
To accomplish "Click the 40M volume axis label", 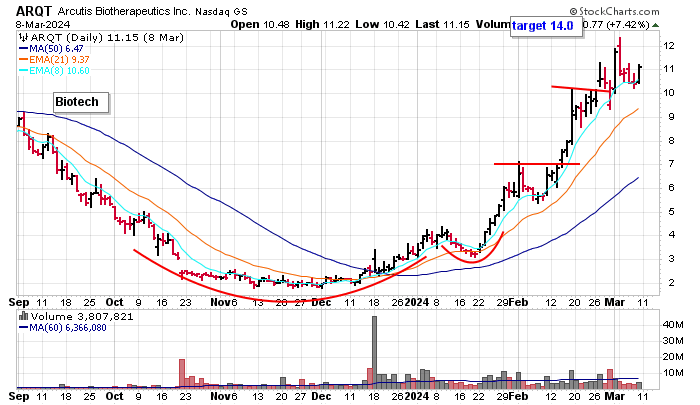I will [x=673, y=325].
